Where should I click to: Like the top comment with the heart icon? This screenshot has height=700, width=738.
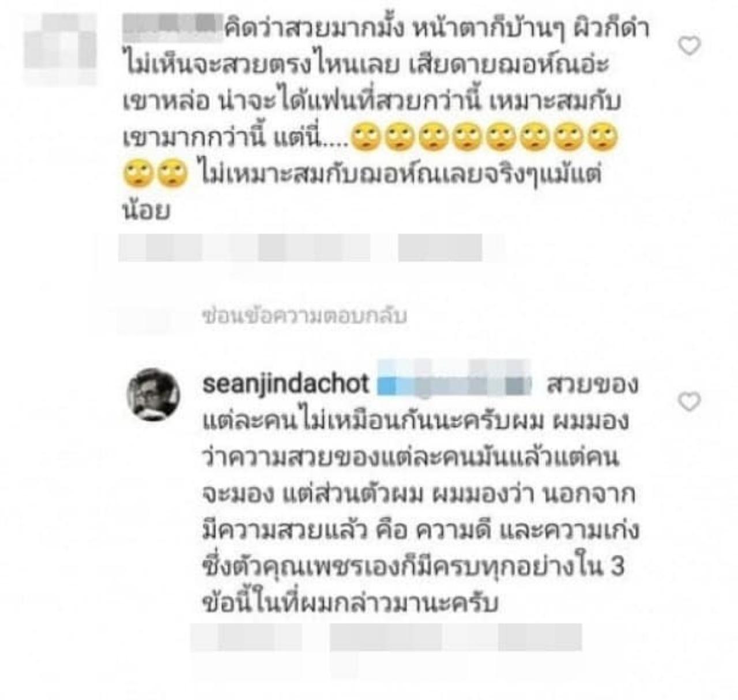coord(690,46)
